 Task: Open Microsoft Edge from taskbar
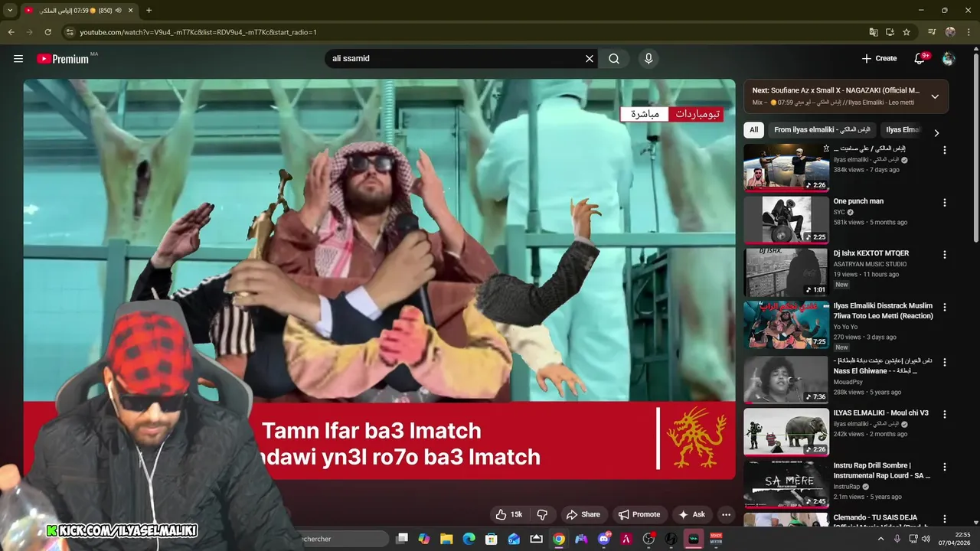(x=469, y=539)
